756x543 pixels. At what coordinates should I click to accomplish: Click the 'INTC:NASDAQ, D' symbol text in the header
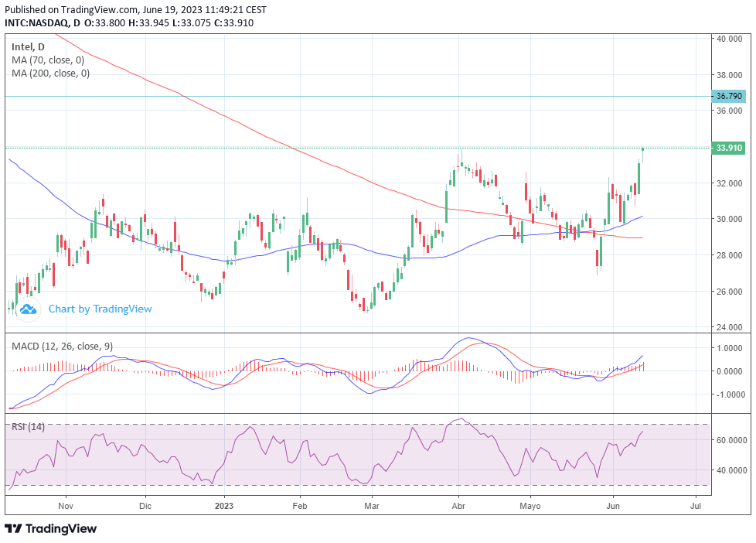click(43, 22)
